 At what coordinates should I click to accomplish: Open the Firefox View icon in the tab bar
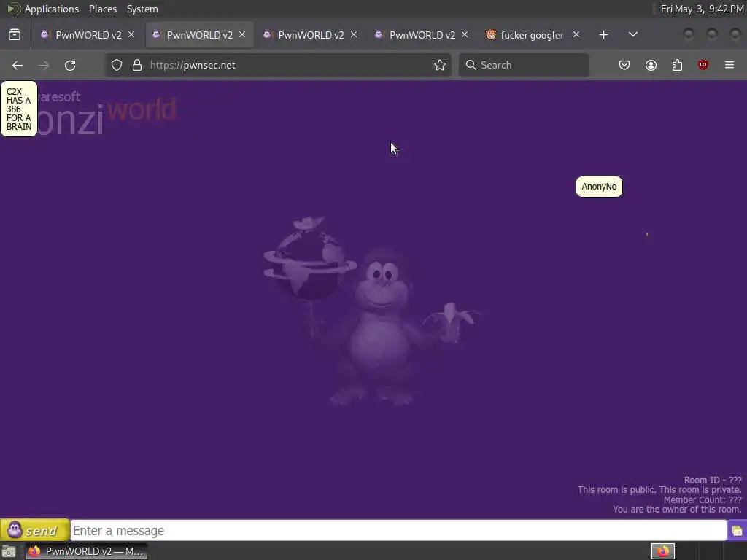tap(15, 35)
